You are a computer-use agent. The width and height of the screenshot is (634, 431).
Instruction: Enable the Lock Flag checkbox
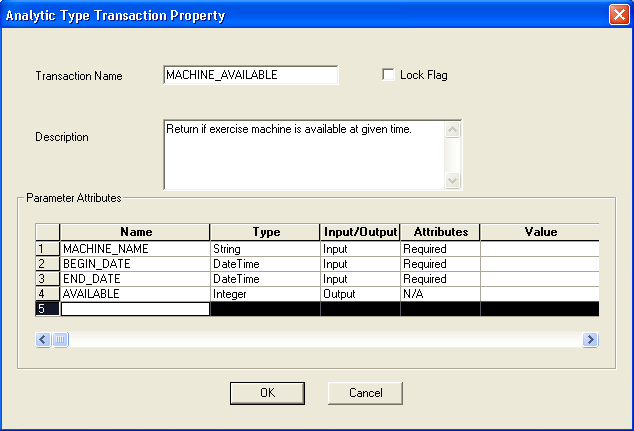click(388, 75)
